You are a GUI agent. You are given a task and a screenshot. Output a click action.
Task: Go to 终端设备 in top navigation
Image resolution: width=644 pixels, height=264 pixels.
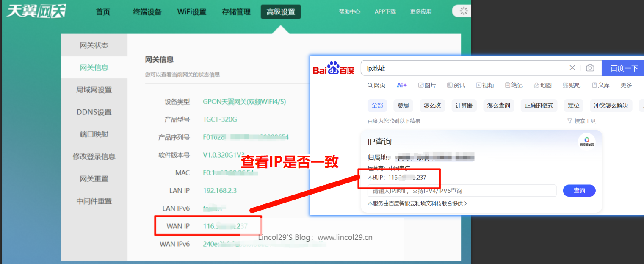coord(147,12)
